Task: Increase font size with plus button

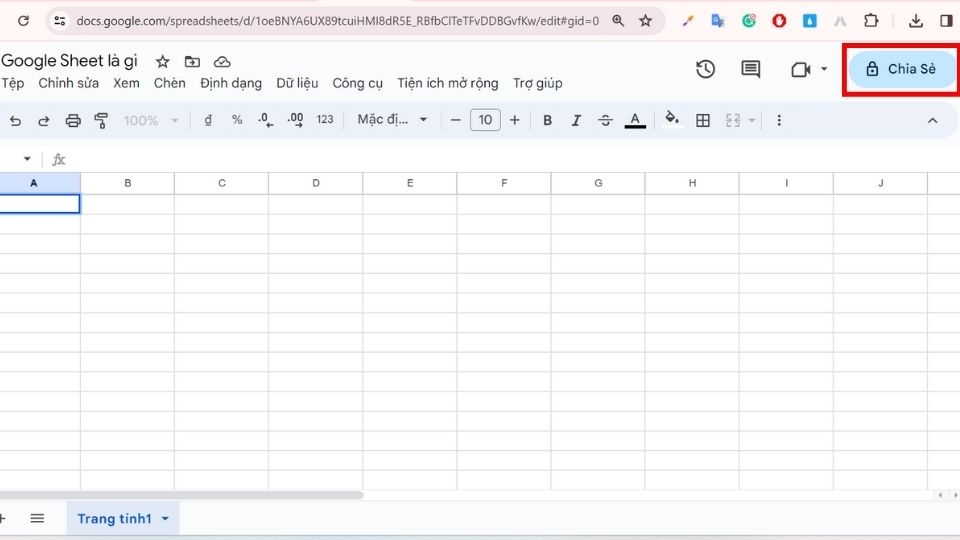Action: 514,120
